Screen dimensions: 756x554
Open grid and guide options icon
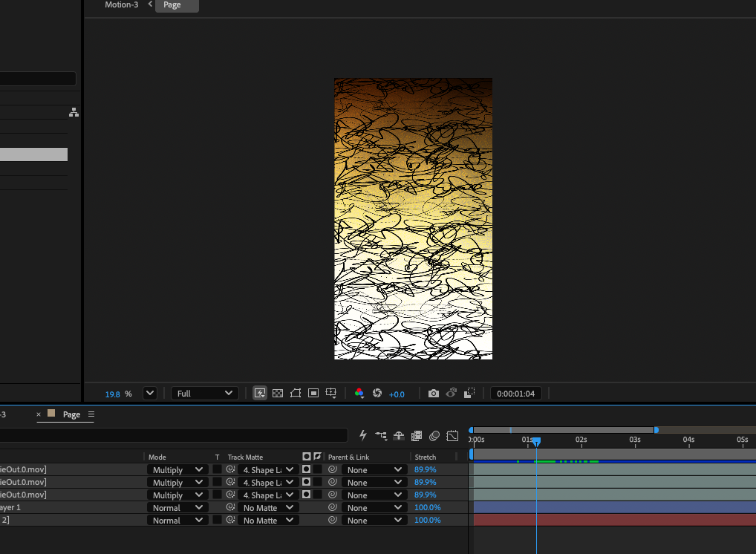[331, 393]
